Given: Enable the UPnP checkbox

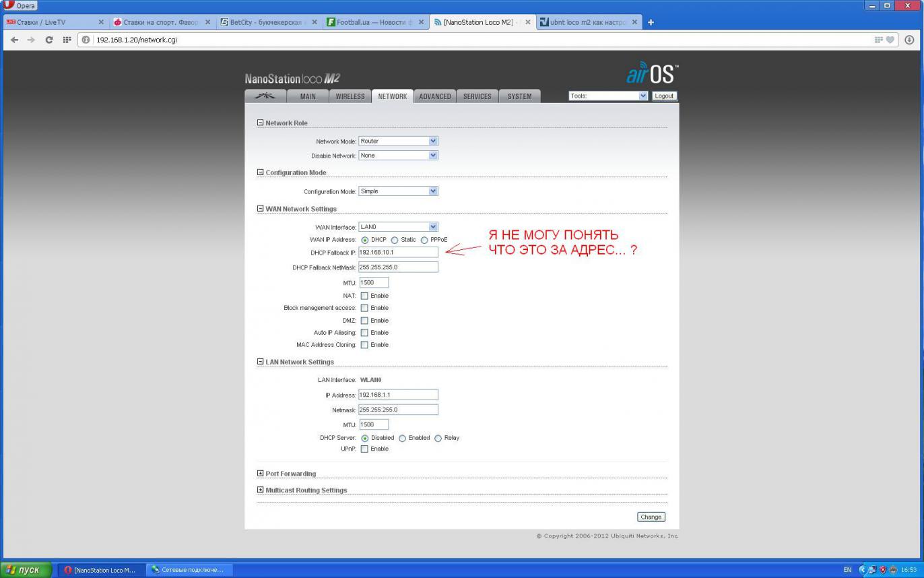Looking at the screenshot, I should coord(364,449).
